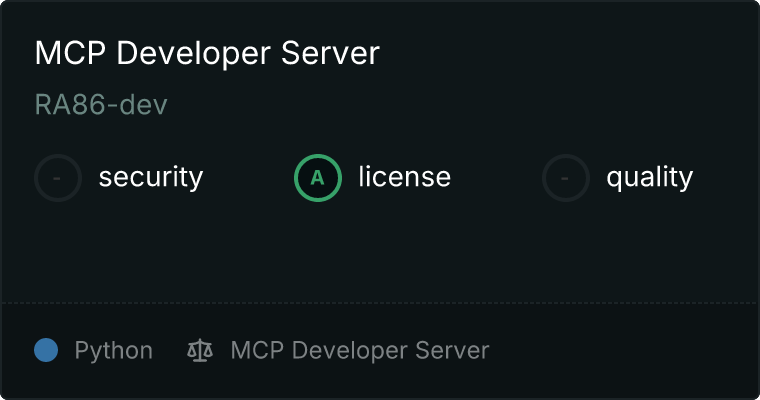Select the security score label
This screenshot has height=400, width=760.
pyautogui.click(x=150, y=178)
